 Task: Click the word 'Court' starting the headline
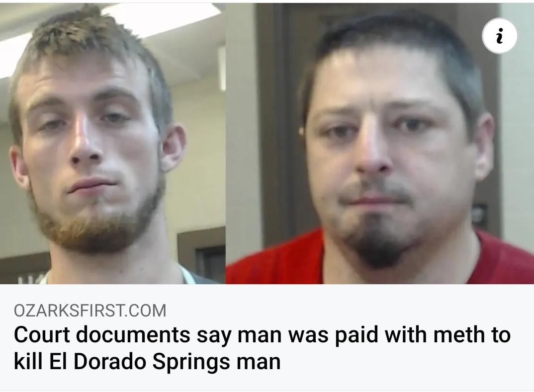click(x=42, y=335)
